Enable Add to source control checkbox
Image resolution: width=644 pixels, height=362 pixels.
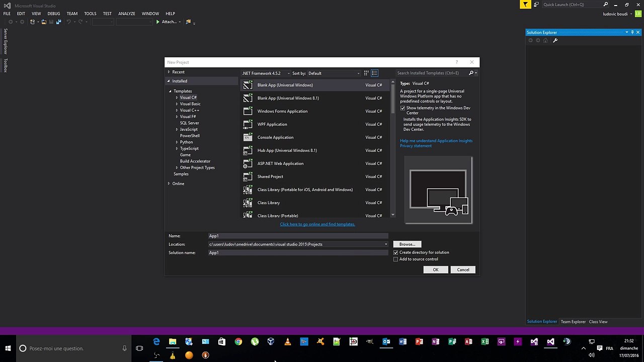pos(395,259)
